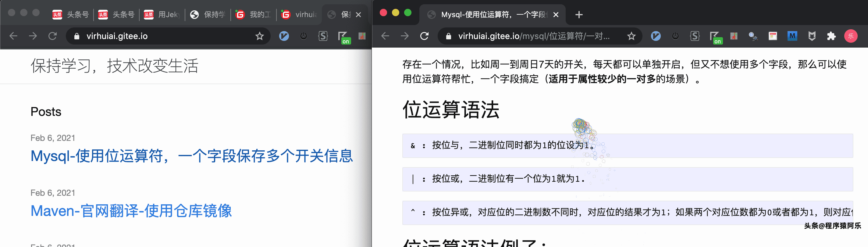Viewport: 868px width, 247px height.
Task: Click the '^ : 按位异或' code block
Action: click(x=628, y=212)
